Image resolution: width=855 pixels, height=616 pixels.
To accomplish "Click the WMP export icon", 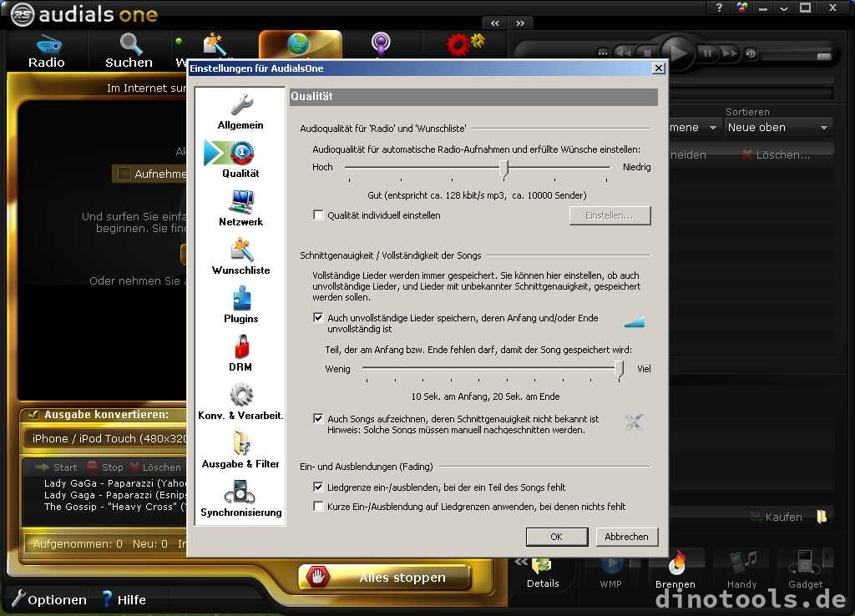I will click(610, 564).
